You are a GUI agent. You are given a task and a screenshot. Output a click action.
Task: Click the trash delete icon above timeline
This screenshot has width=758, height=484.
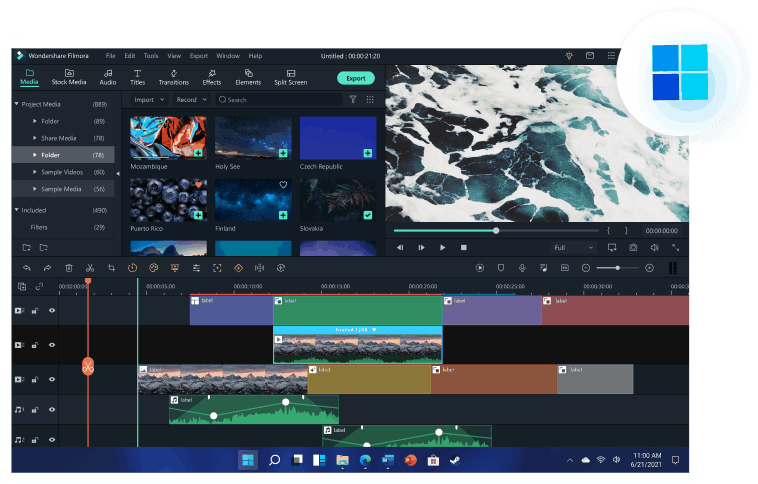click(69, 268)
